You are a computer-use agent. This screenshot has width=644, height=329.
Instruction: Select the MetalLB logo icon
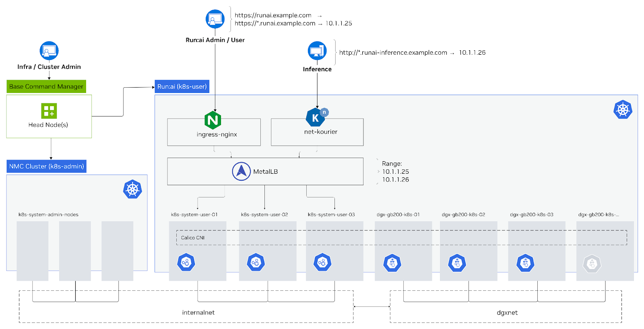242,172
